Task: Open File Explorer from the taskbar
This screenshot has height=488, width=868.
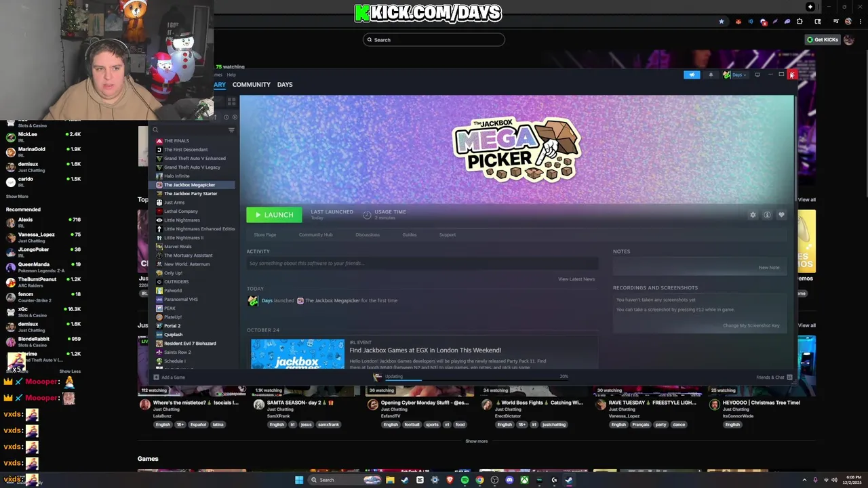Action: 390,480
